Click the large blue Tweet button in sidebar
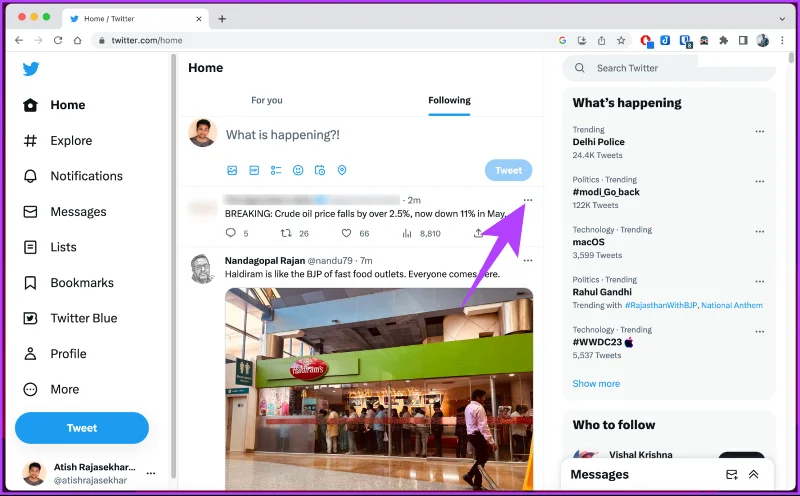 click(x=82, y=428)
